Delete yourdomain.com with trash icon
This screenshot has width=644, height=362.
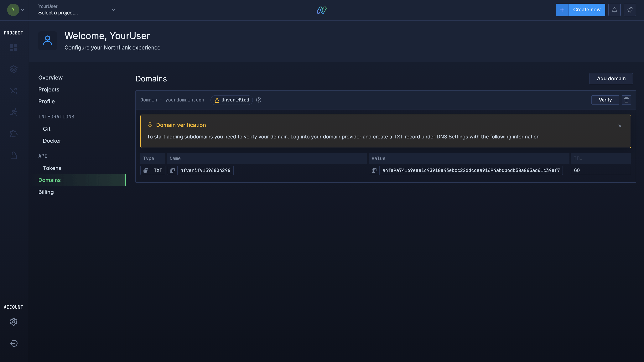(x=626, y=100)
